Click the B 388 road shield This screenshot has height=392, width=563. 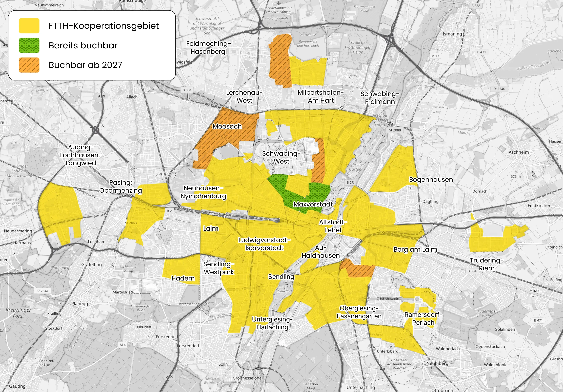click(476, 6)
